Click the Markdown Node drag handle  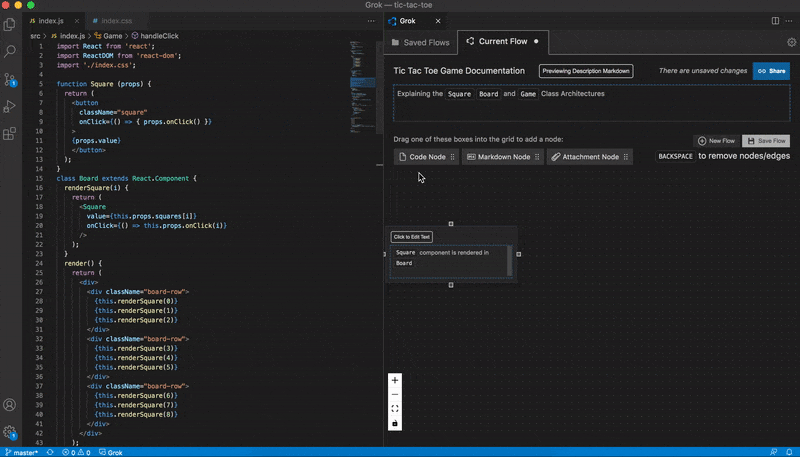point(537,157)
